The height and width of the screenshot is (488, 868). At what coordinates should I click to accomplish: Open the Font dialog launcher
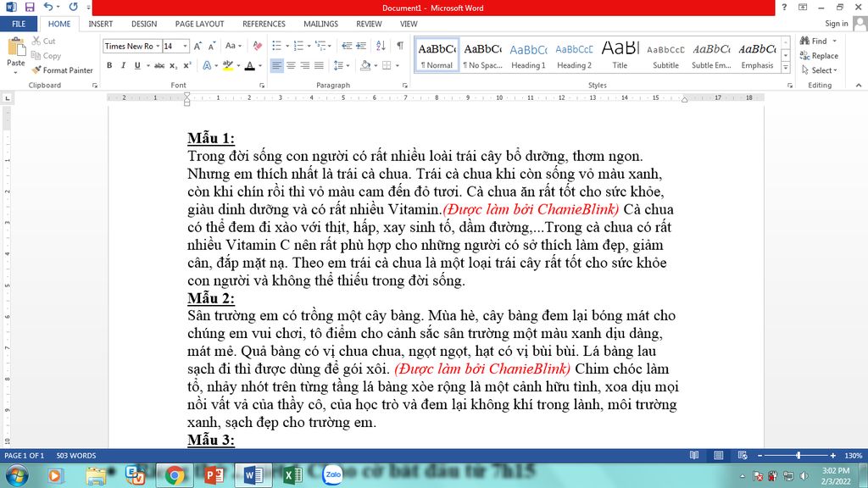(x=262, y=86)
